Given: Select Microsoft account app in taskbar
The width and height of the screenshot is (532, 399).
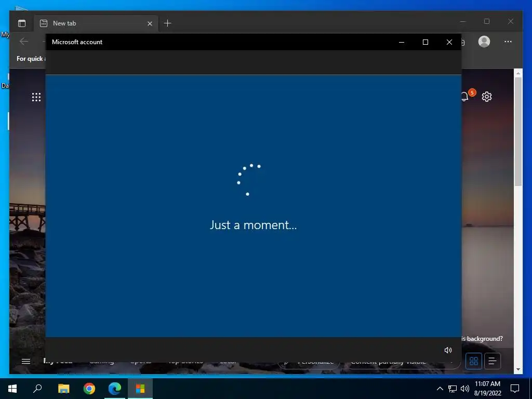Looking at the screenshot, I should 140,389.
